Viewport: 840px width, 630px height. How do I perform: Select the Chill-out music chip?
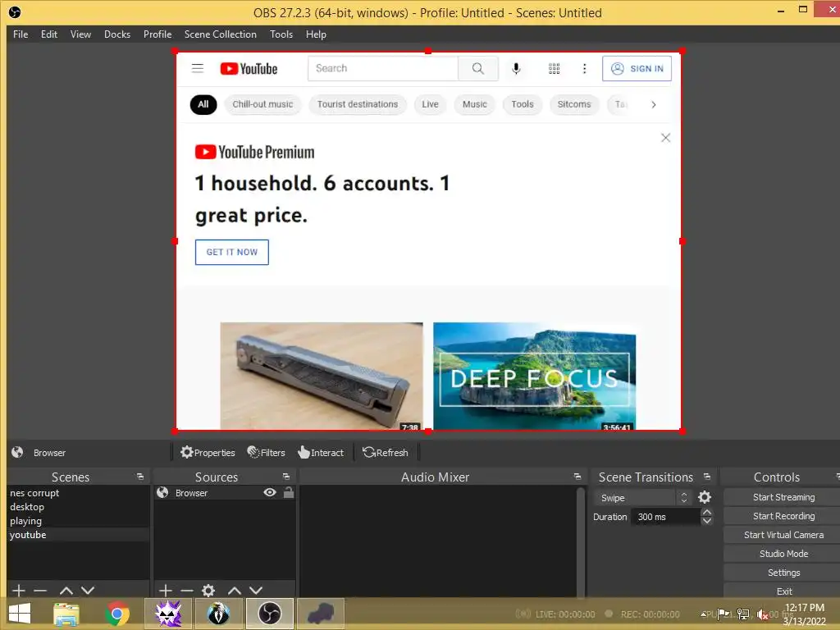262,104
